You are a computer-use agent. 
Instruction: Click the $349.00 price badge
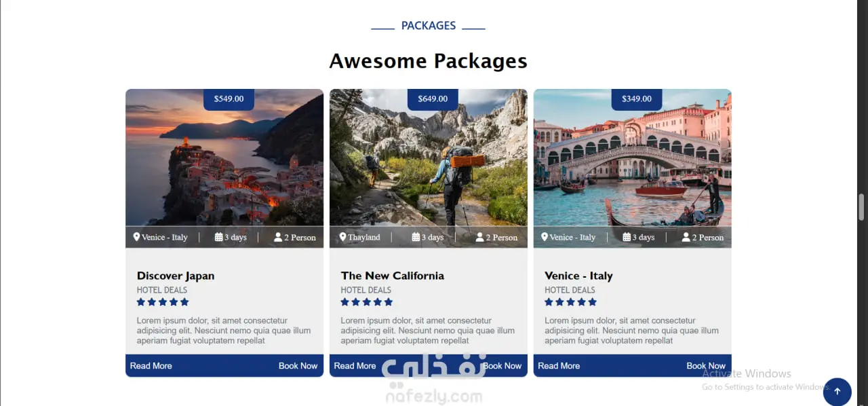coord(637,99)
